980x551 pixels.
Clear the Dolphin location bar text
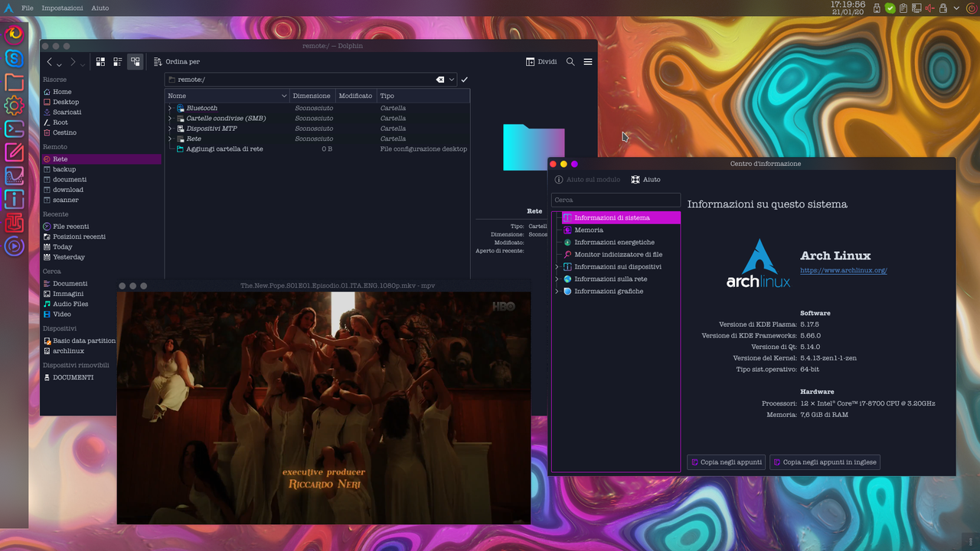[440, 80]
